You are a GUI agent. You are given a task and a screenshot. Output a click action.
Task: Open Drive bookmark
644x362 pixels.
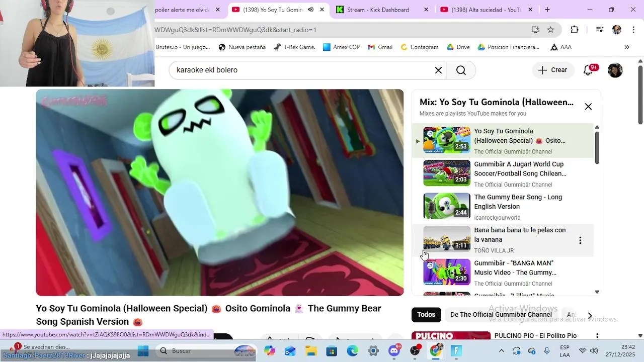[x=458, y=47]
